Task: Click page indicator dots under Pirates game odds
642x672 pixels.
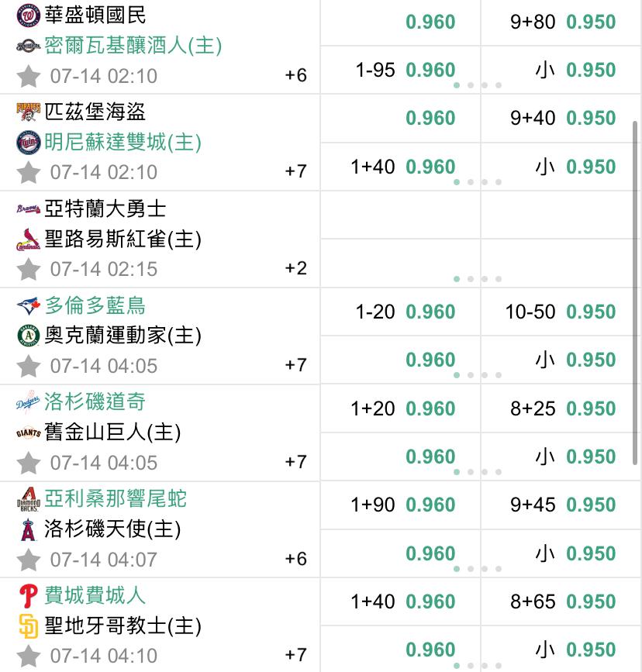Action: coord(478,182)
